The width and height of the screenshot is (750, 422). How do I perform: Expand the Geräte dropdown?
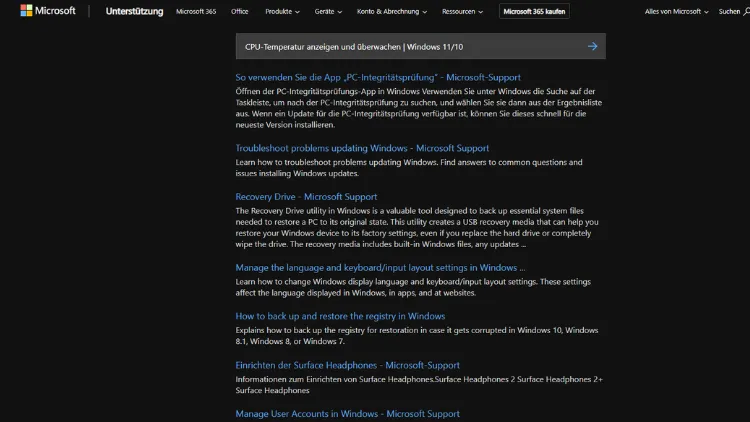328,11
